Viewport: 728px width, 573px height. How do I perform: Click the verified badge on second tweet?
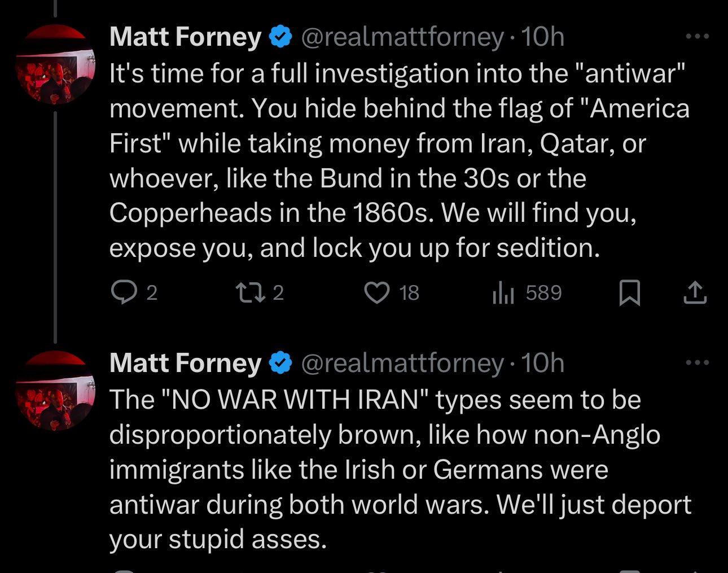click(281, 362)
